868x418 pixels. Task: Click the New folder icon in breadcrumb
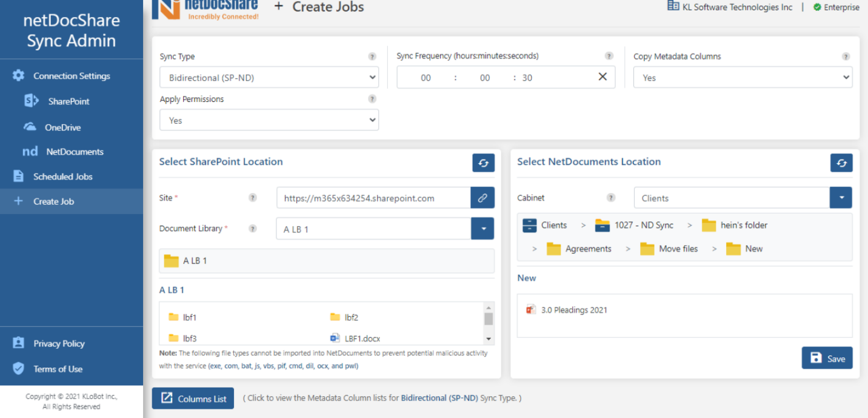[x=733, y=249]
